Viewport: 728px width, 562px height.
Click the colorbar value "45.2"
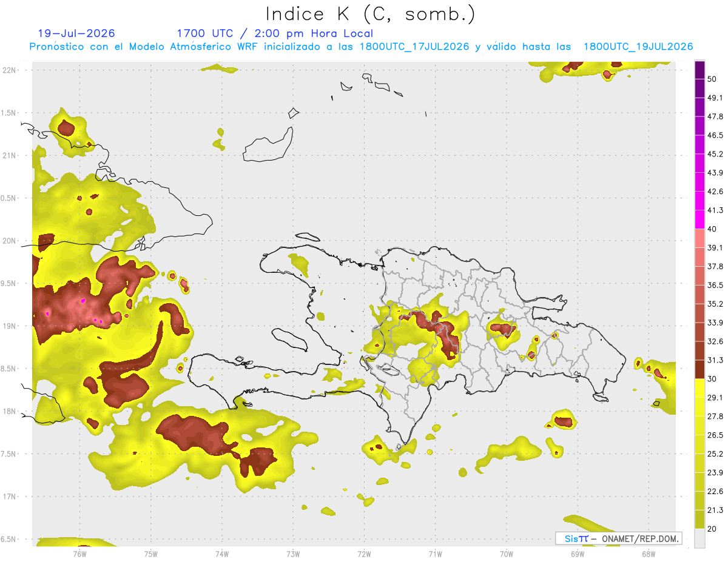point(715,154)
